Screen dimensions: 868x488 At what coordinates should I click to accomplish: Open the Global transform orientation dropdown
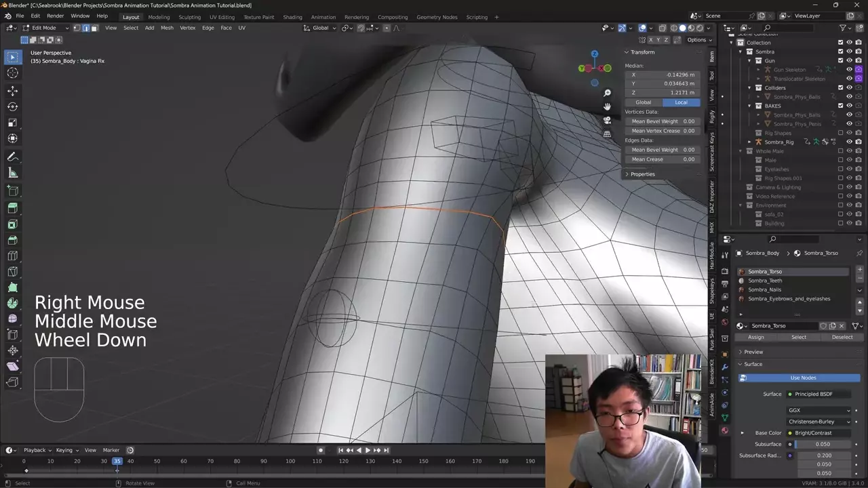[x=320, y=28]
